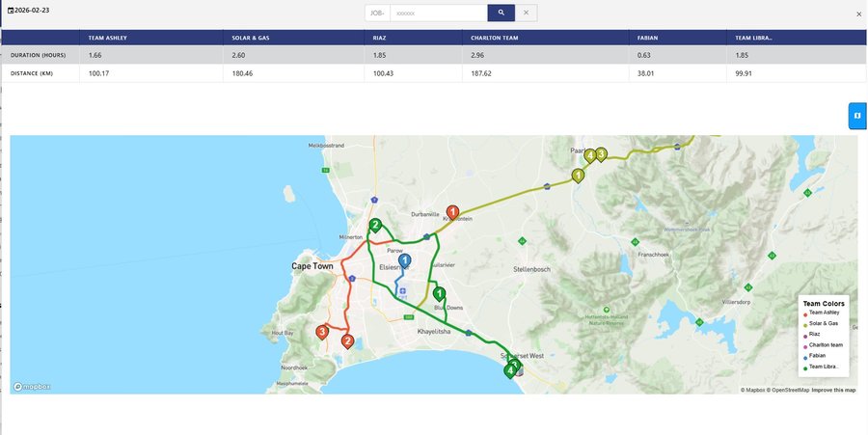Click the green Team Libra legend dot
The height and width of the screenshot is (435, 868).
point(805,368)
